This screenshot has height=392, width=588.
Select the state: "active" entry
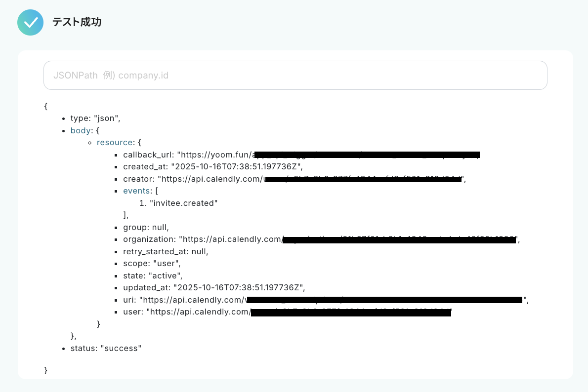click(x=153, y=275)
